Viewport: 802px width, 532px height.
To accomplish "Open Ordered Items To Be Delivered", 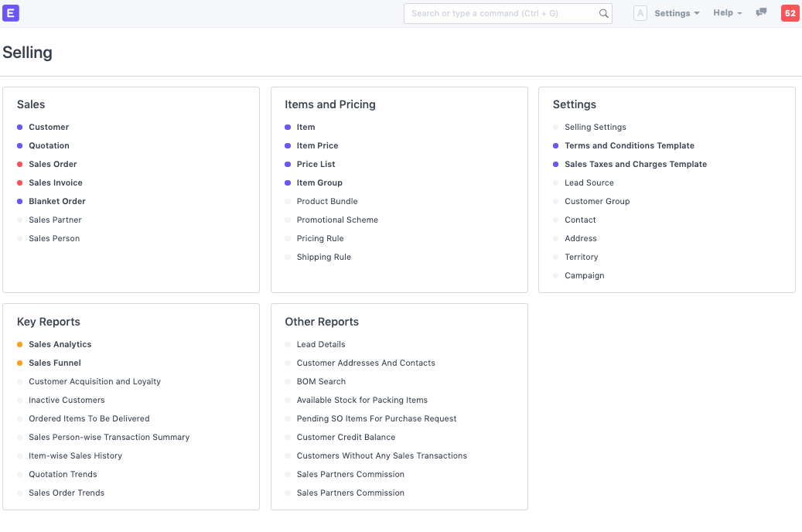I will click(89, 418).
